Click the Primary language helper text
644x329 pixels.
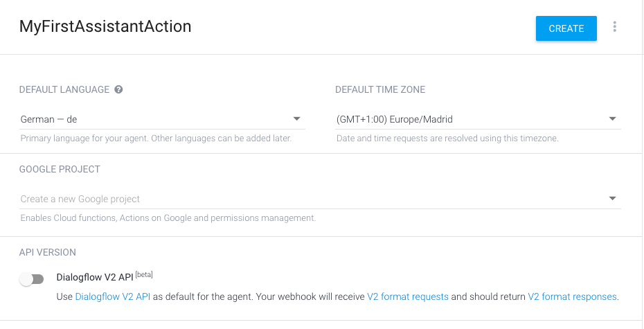click(x=156, y=139)
